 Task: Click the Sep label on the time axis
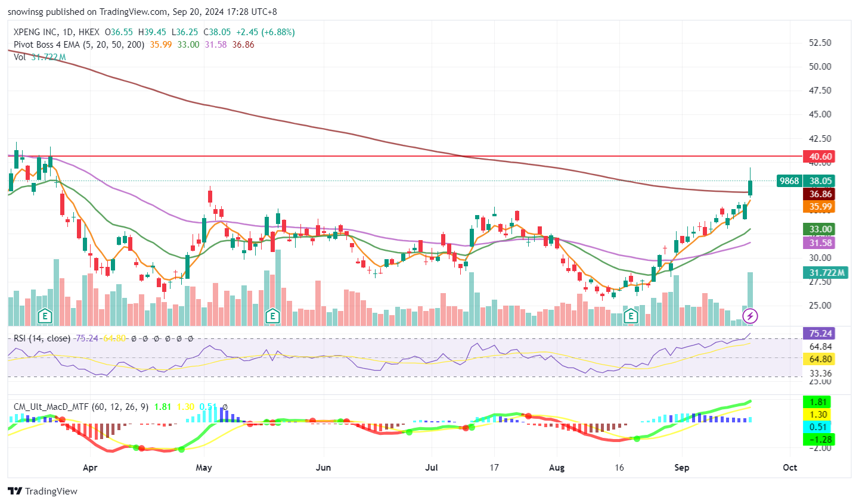(682, 468)
